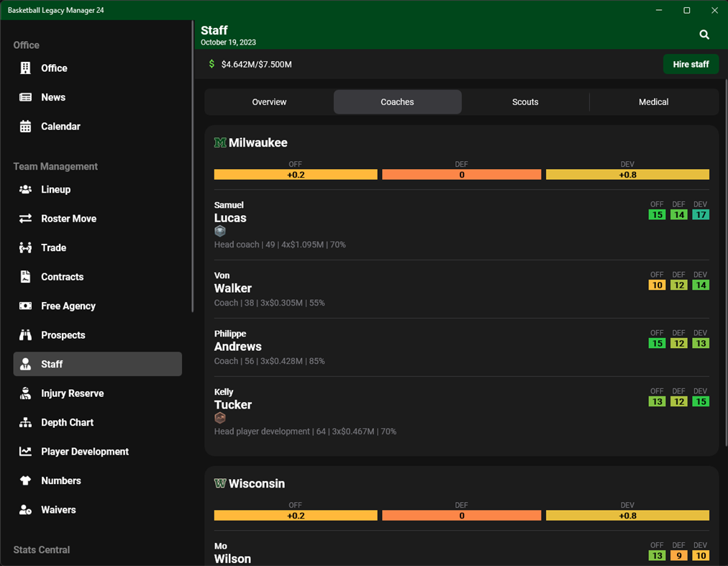Click Philippe Andrews's OFF 15 rating box
The image size is (728, 566).
(657, 343)
